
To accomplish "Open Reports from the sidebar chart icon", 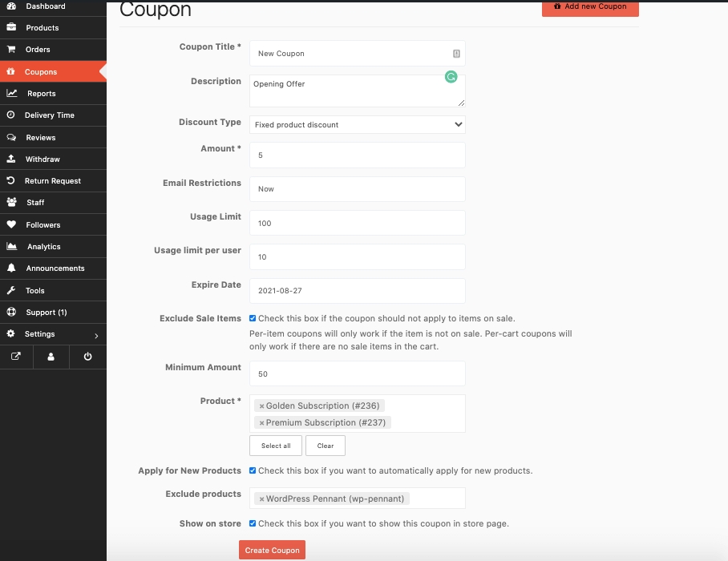I will point(11,93).
